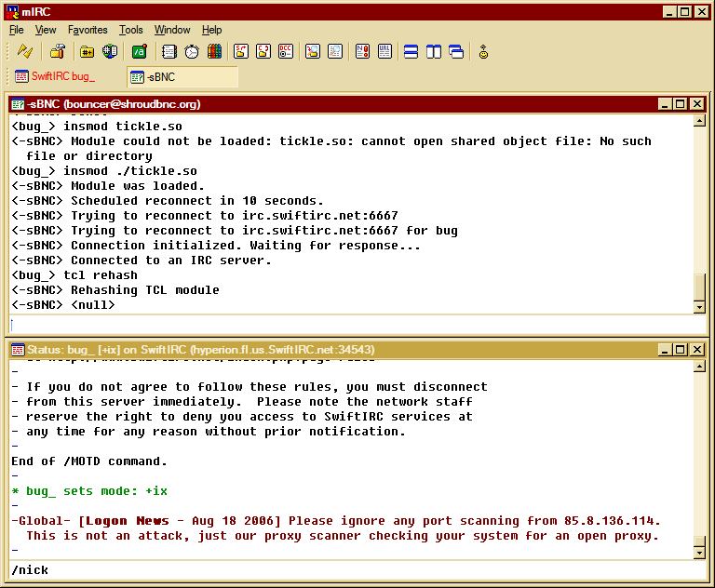
Task: Maximize the main mIRC window
Action: [x=685, y=12]
